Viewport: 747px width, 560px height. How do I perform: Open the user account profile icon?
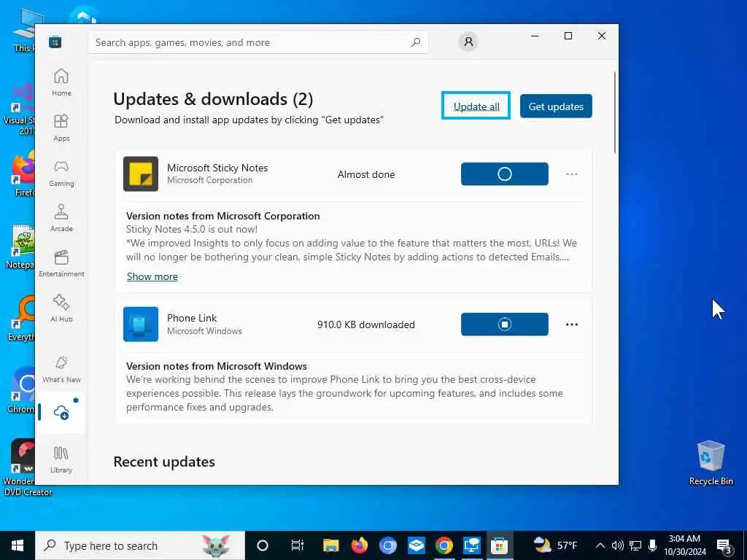468,42
